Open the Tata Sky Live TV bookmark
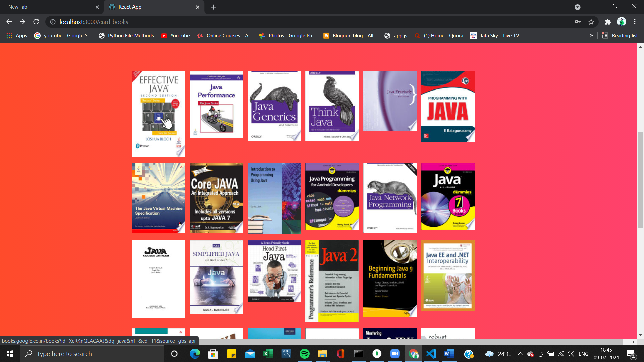Viewport: 644px width, 362px height. (497, 35)
